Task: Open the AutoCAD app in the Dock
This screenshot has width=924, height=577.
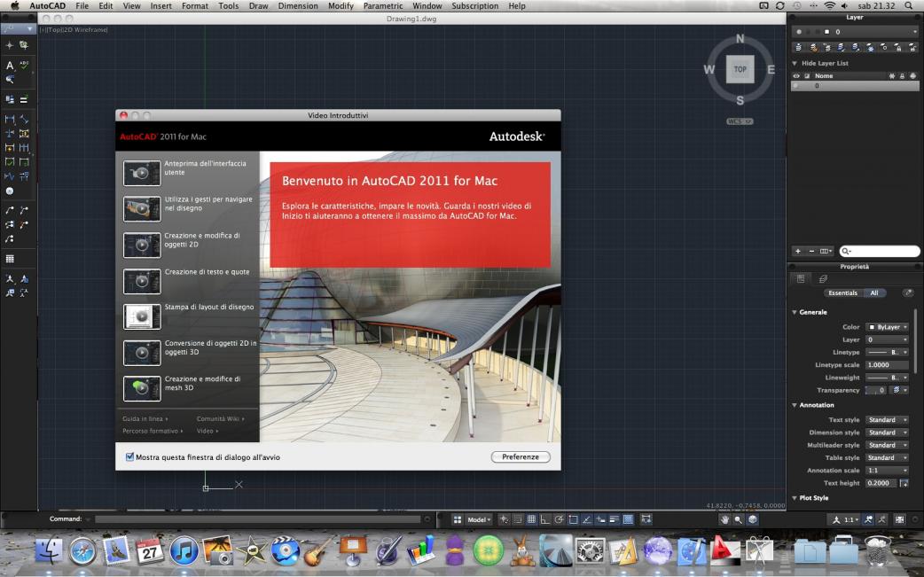Action: pos(725,551)
